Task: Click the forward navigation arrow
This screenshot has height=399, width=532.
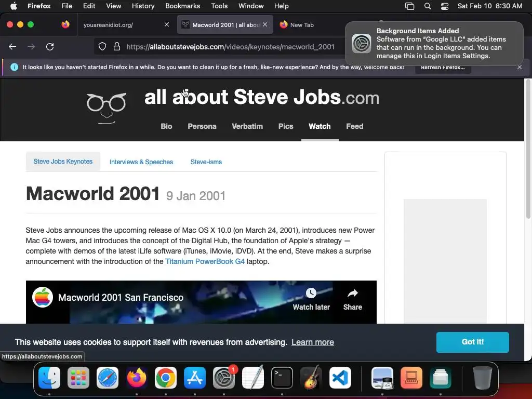Action: [31, 47]
